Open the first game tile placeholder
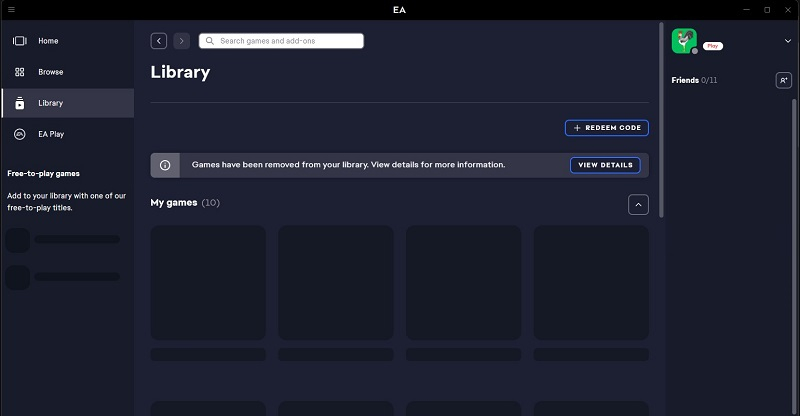The image size is (800, 416). coord(208,283)
